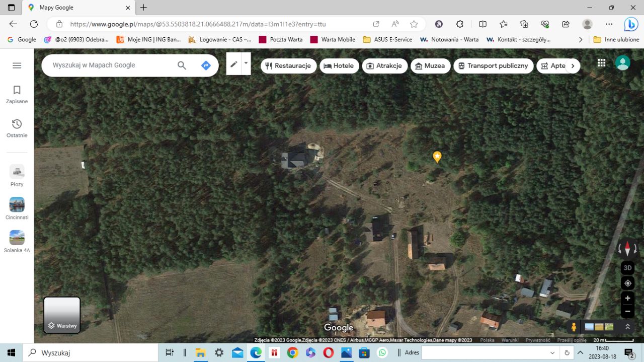Show more bookmarks chevron

tap(581, 39)
